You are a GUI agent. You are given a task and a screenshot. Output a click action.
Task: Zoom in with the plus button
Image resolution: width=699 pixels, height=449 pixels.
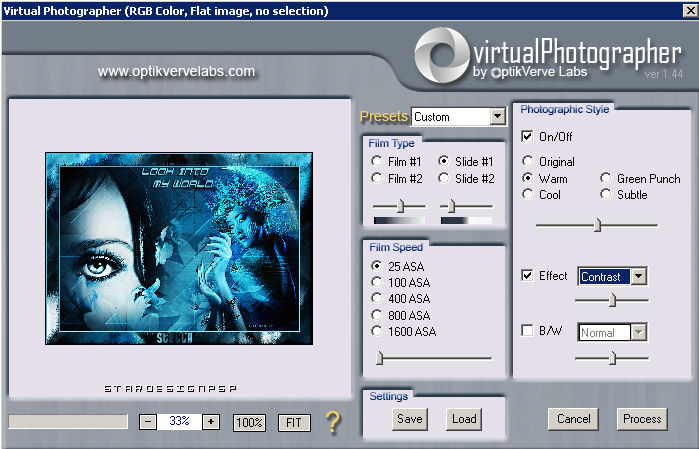click(211, 422)
